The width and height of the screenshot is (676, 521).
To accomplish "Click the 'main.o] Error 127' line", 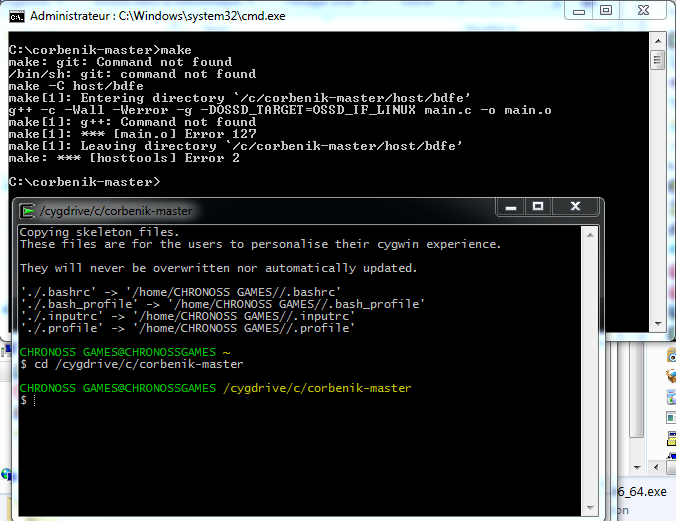I will point(133,134).
